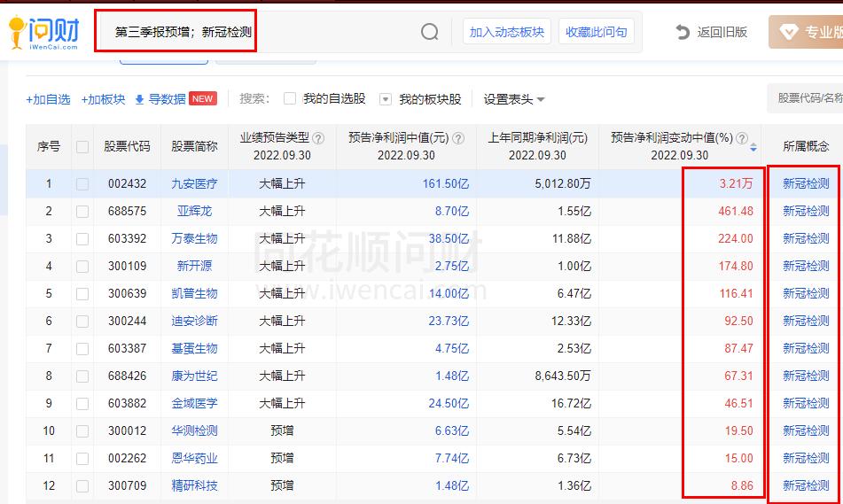Click 新冠检测 concept link in 九安医疗 row
Screen dimensions: 843x504
[806, 183]
